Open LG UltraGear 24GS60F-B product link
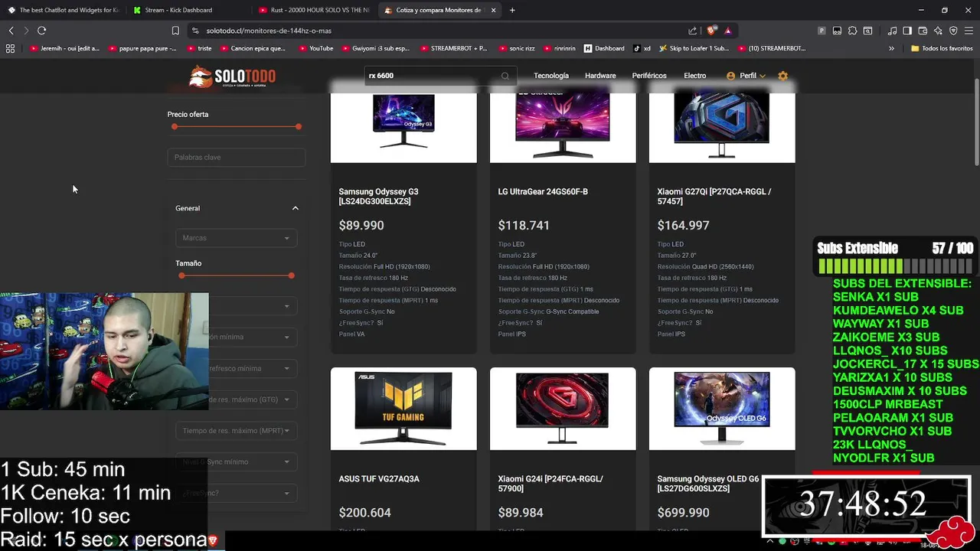The image size is (980, 551). 543,192
